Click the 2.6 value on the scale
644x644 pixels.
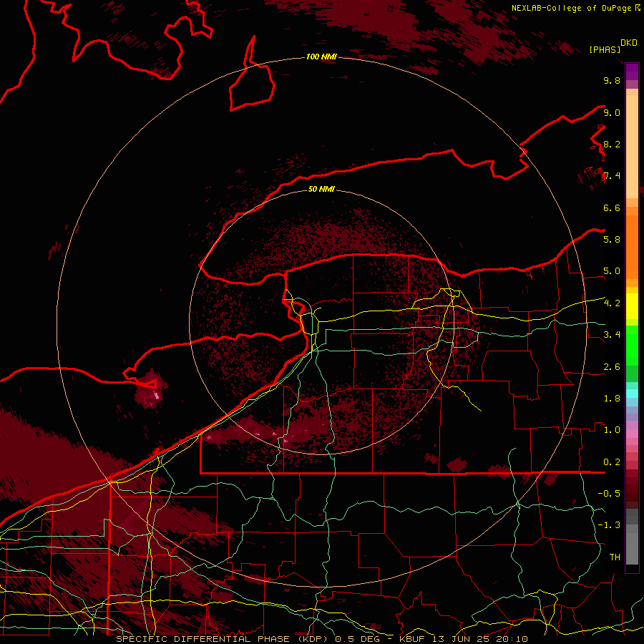(611, 367)
